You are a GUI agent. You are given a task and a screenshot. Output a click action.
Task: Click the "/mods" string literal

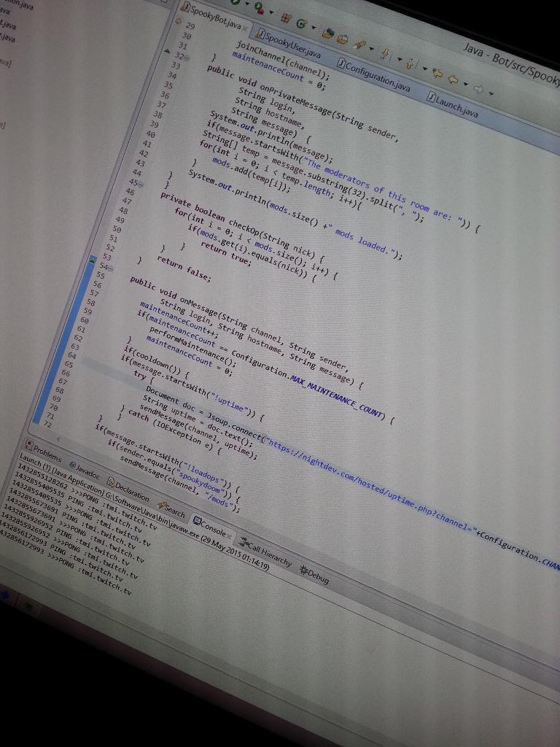click(x=219, y=500)
